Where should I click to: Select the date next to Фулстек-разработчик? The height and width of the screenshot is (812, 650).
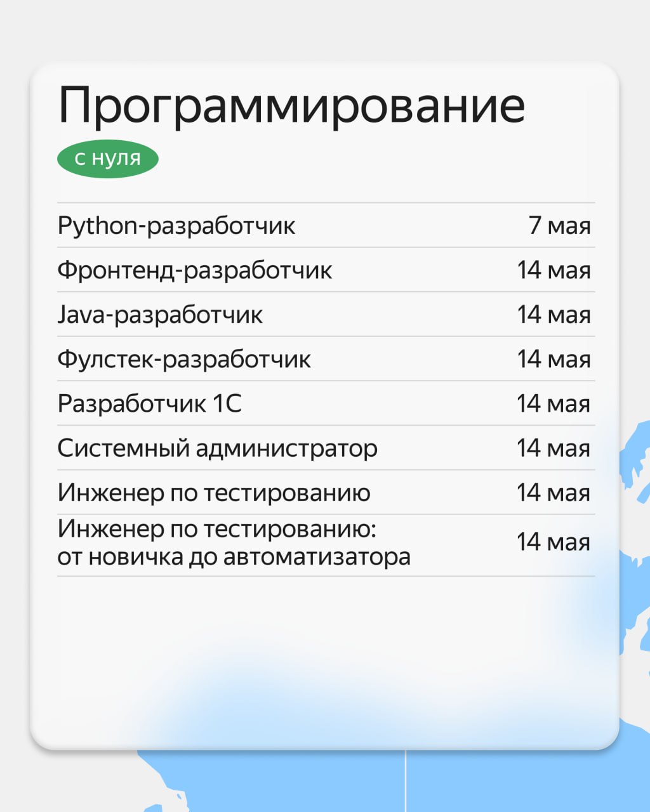point(554,359)
